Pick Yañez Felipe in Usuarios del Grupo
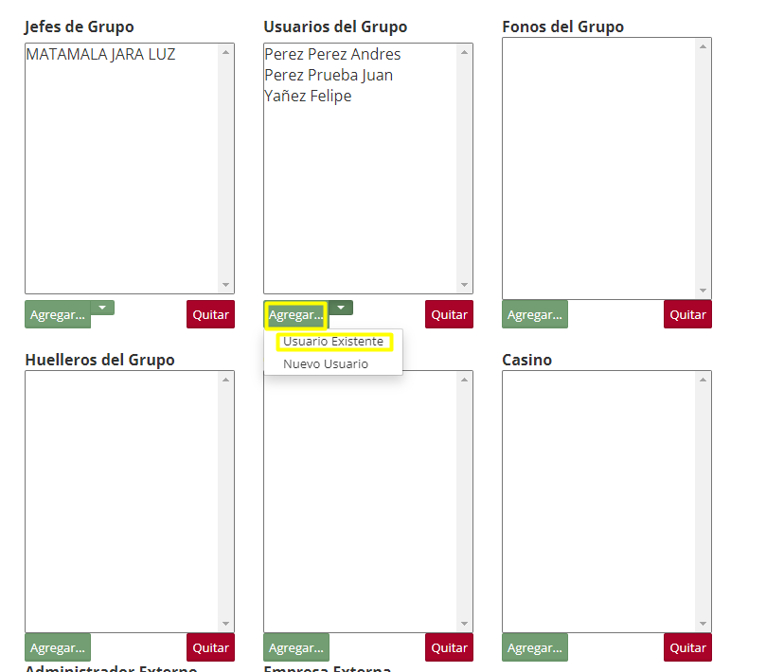This screenshot has height=672, width=784. click(x=308, y=97)
